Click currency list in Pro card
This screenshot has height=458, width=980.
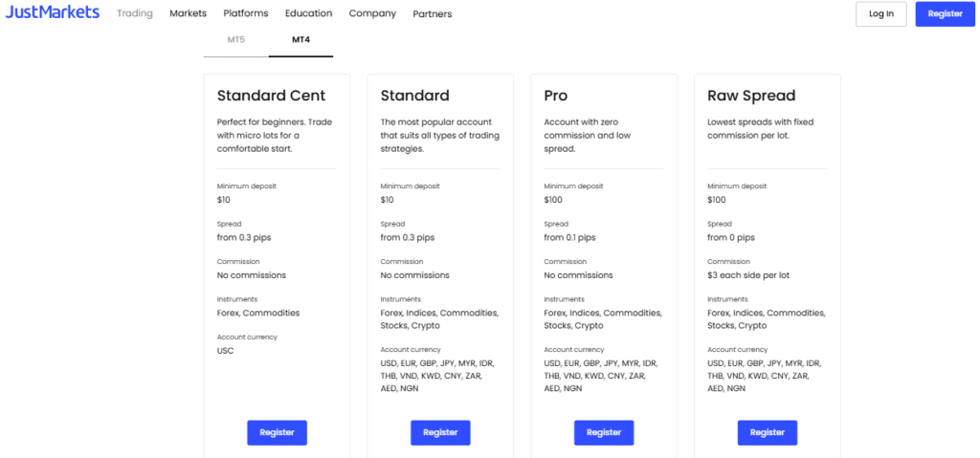click(x=601, y=376)
